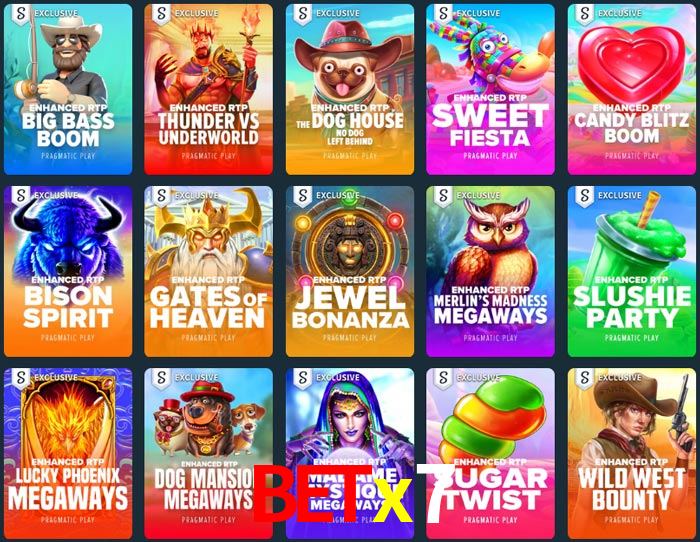Click the S shield badge on Wild West Bounty
Screen dimensions: 700x542
585,378
